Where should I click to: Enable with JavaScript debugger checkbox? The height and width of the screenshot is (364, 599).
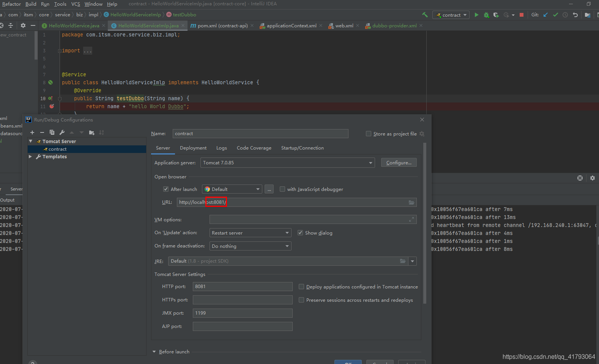pyautogui.click(x=282, y=189)
